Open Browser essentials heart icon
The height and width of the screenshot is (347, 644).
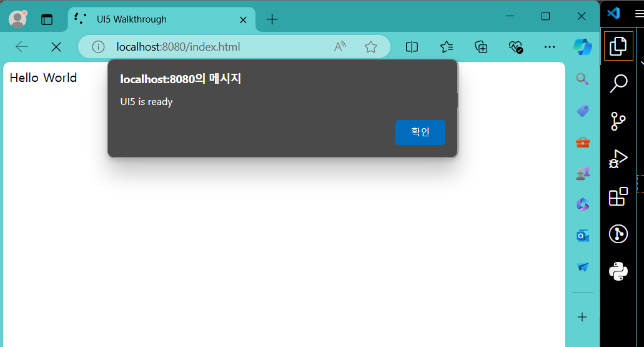[515, 47]
